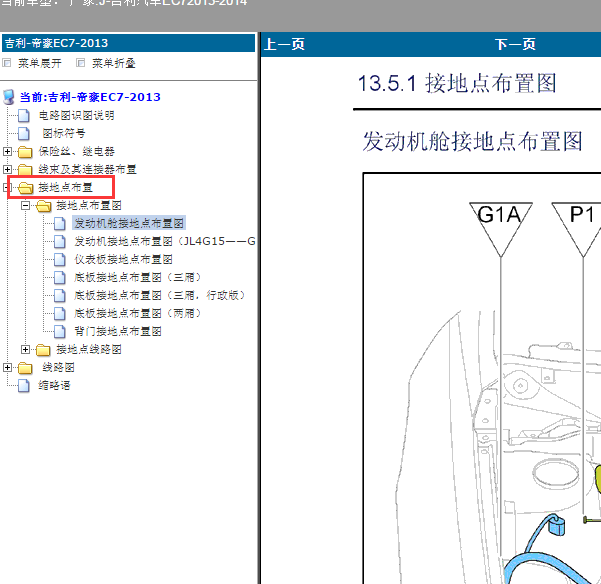601x584 pixels.
Task: Open 底板接地点布置图(两厢) entry
Action: tap(137, 313)
